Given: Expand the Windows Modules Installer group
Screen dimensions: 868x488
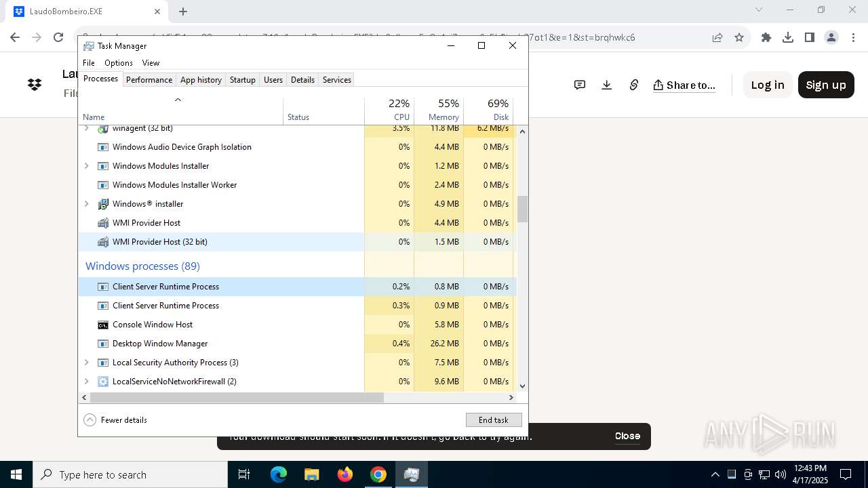Looking at the screenshot, I should click(x=86, y=166).
